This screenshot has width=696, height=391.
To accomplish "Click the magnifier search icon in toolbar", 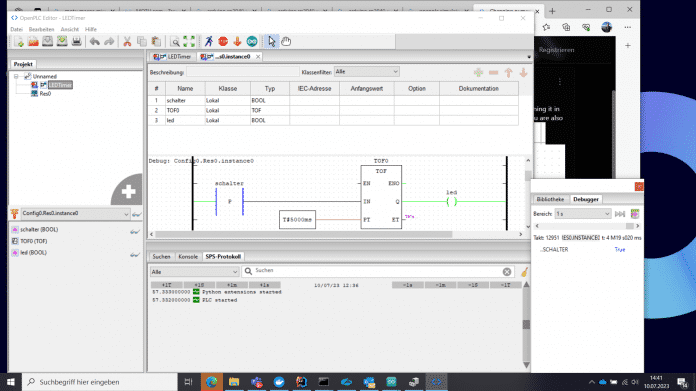I will pyautogui.click(x=175, y=42).
